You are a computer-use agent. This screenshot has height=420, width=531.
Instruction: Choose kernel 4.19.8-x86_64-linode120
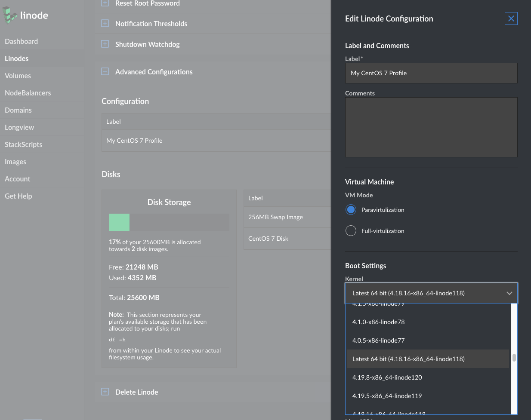pyautogui.click(x=428, y=377)
